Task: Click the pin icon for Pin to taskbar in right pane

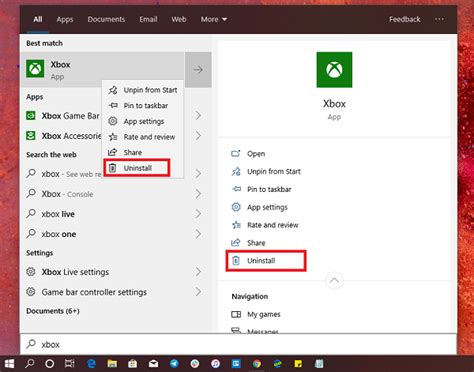Action: pos(236,189)
